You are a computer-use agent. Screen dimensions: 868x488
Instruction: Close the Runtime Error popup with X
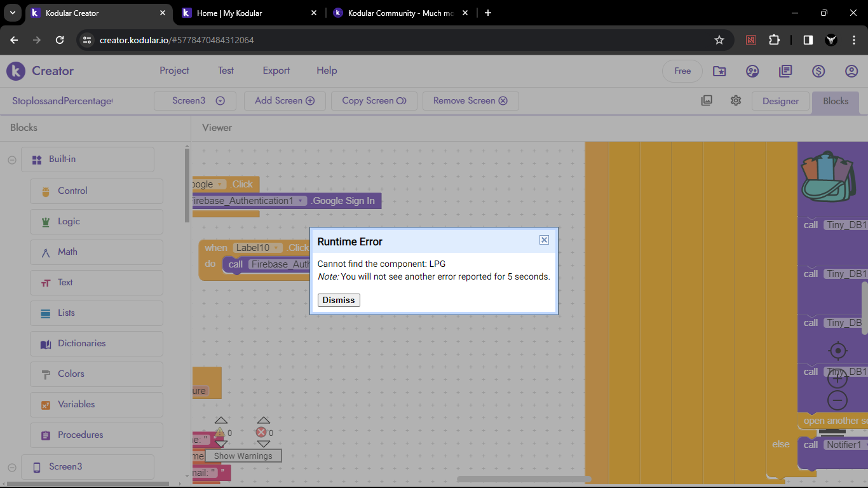coord(544,240)
